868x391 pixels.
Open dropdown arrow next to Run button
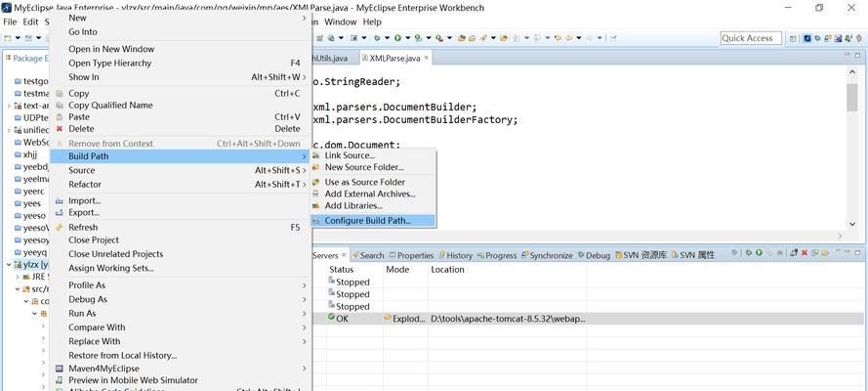click(407, 38)
